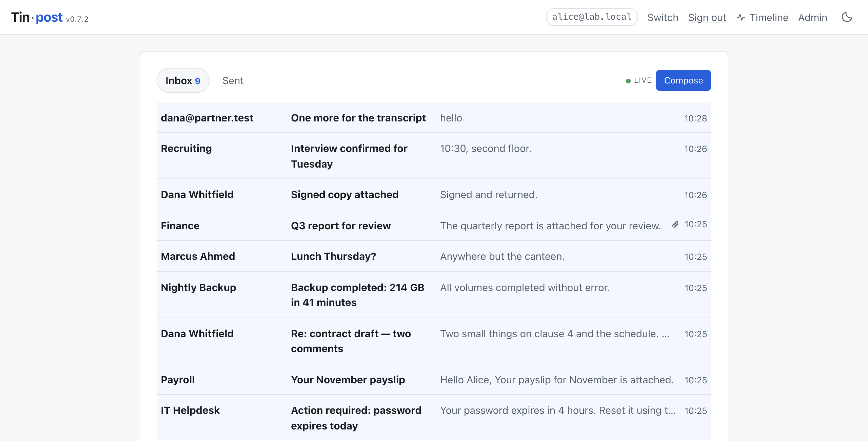Open 'Q3 report for review' email
The width and height of the screenshot is (868, 441).
click(434, 226)
